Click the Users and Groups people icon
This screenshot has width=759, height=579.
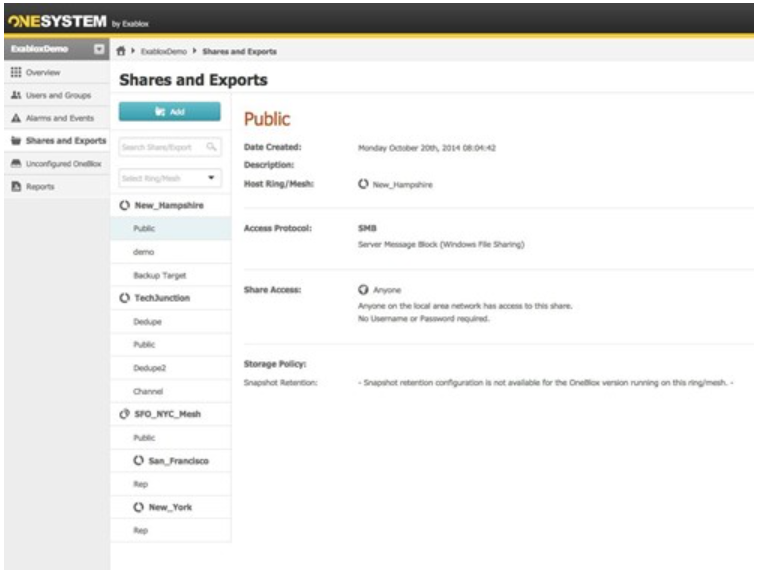(x=16, y=95)
